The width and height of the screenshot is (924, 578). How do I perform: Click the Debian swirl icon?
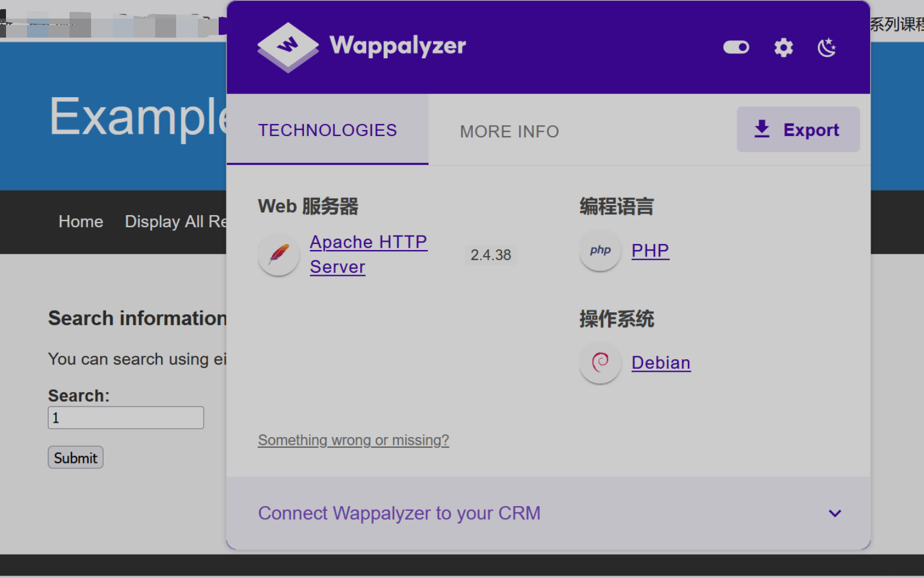tap(600, 363)
